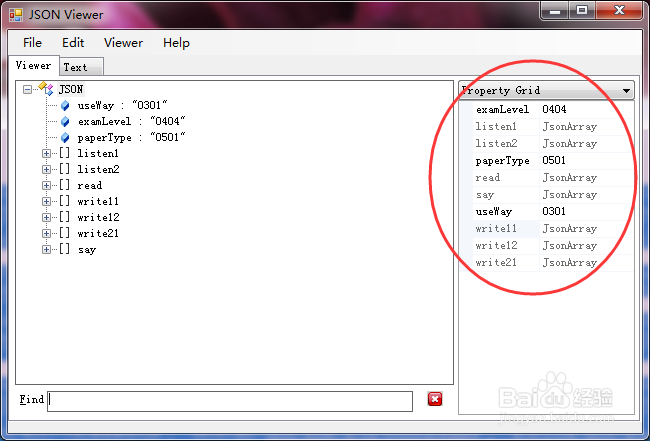Viewport: 650px width, 441px height.
Task: Click the array bracket icon beside say
Action: coord(64,249)
